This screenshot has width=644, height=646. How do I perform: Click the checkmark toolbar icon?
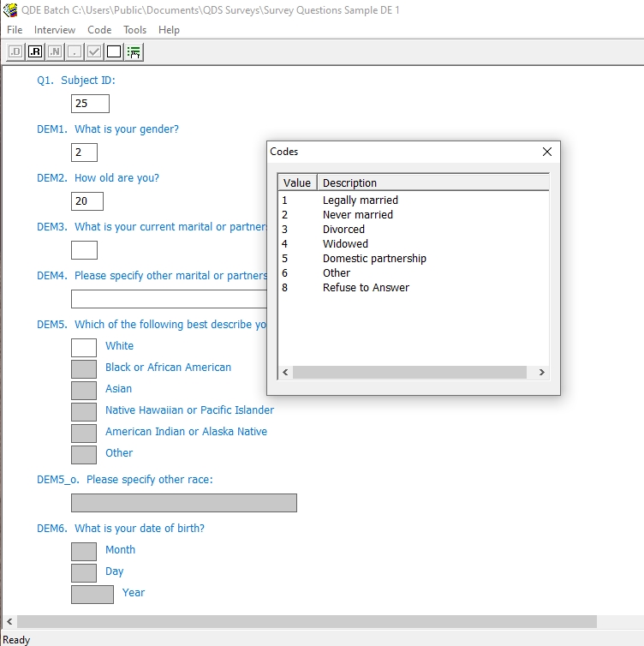tap(94, 52)
